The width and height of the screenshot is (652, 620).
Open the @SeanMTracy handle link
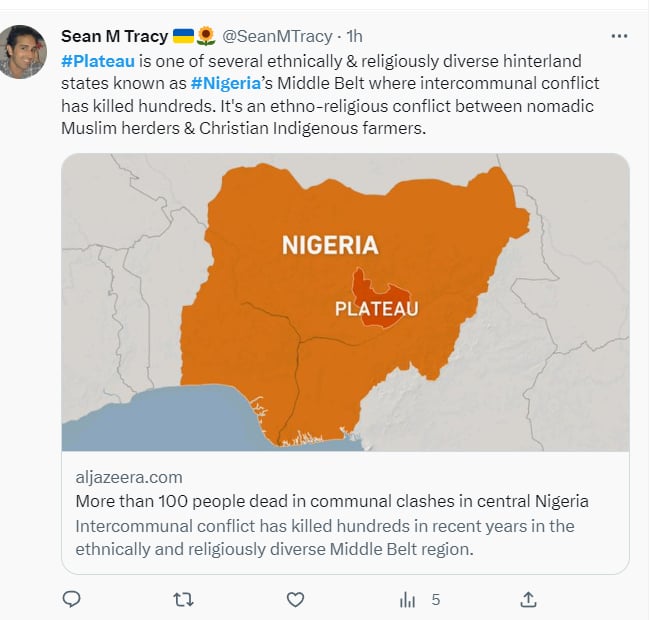[x=277, y=37]
